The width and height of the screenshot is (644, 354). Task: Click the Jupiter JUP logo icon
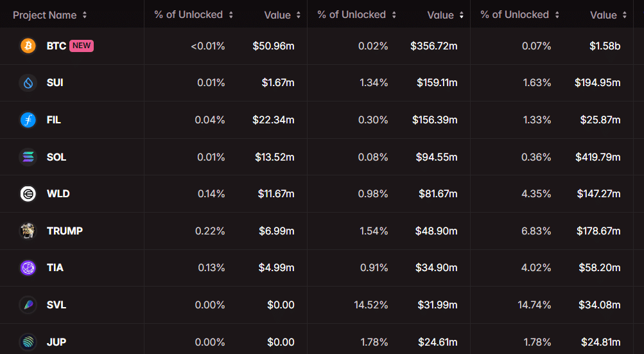[x=28, y=342]
